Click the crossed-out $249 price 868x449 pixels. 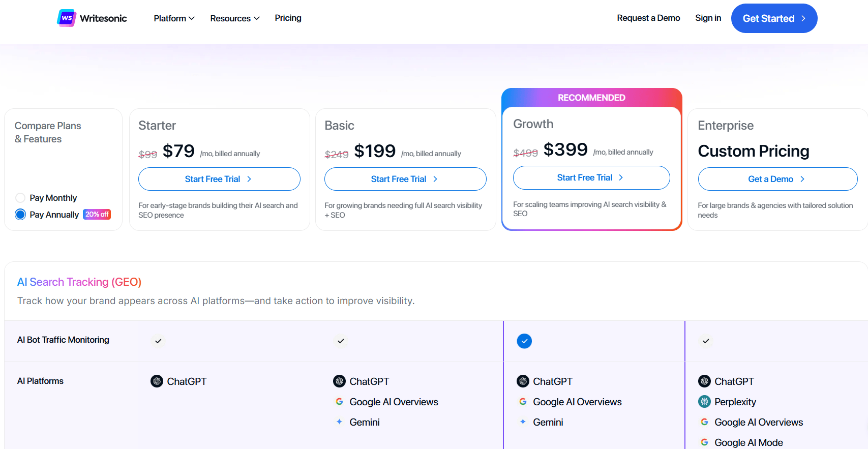pyautogui.click(x=337, y=154)
